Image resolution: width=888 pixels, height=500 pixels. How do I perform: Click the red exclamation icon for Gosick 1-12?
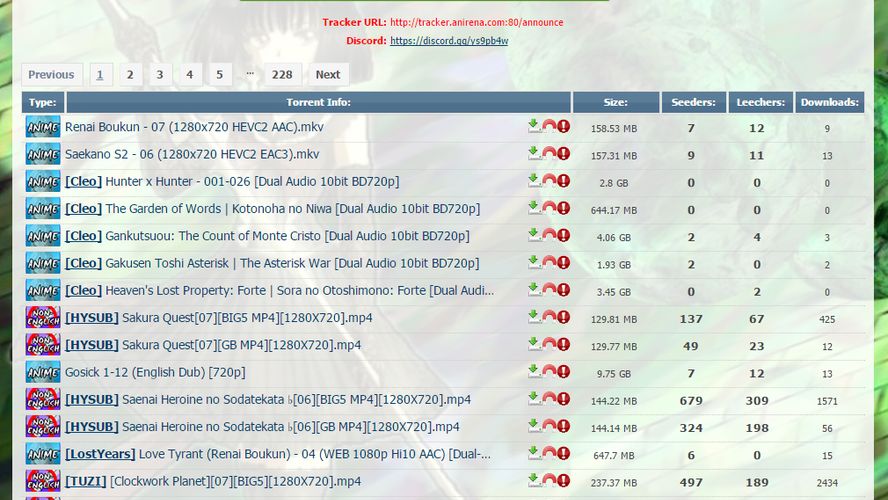(564, 371)
